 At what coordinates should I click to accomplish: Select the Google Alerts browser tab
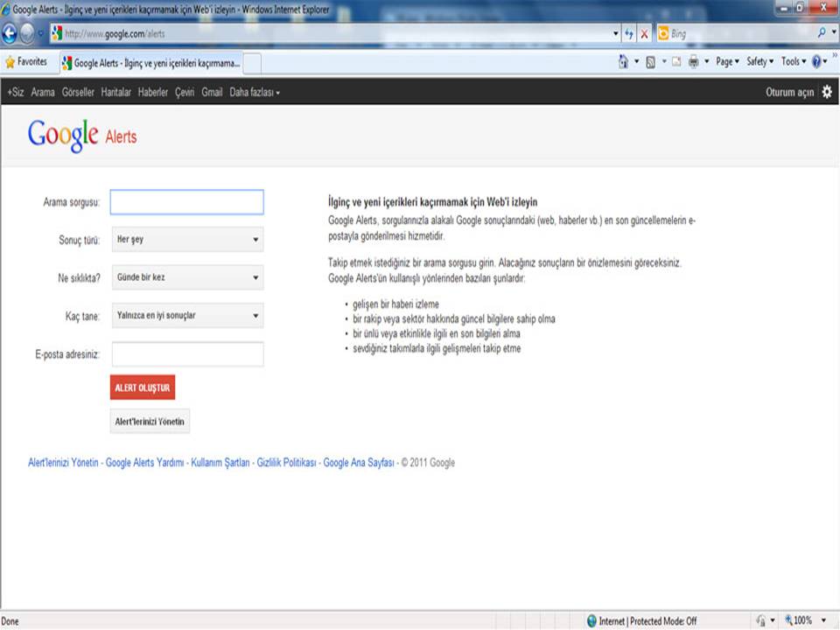pyautogui.click(x=151, y=63)
